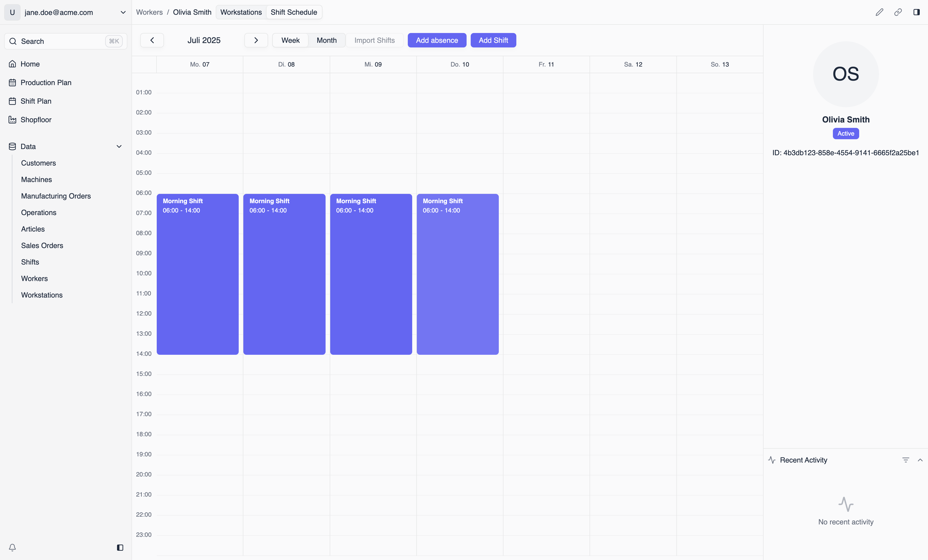Click the Add absence button
The width and height of the screenshot is (928, 560).
(436, 40)
